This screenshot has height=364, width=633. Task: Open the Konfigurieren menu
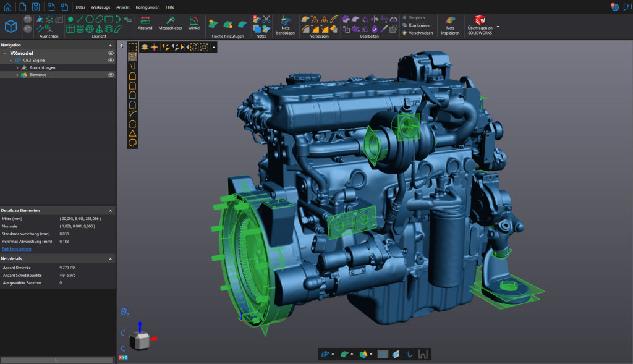tap(147, 7)
